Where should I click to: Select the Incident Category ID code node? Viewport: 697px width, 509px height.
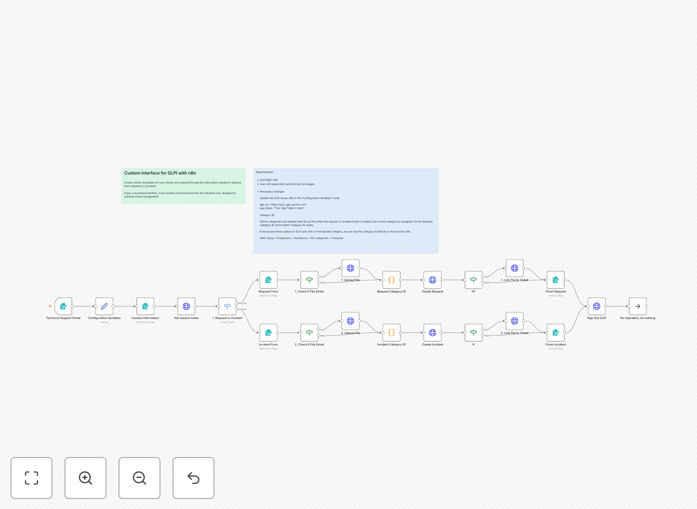392,333
